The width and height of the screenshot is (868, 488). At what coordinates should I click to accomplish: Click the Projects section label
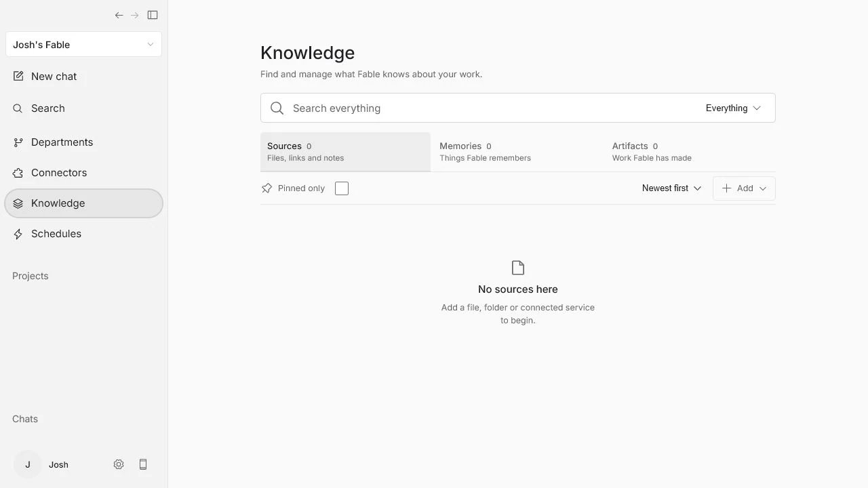31,276
